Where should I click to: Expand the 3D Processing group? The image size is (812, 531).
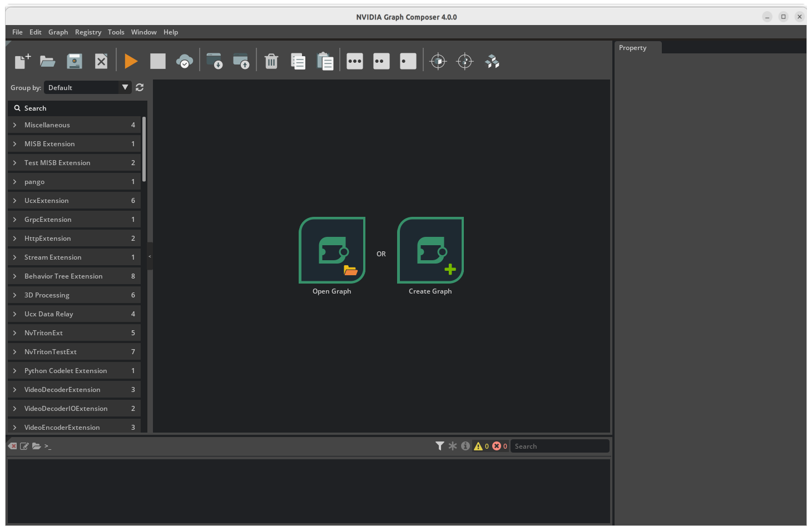pos(74,295)
